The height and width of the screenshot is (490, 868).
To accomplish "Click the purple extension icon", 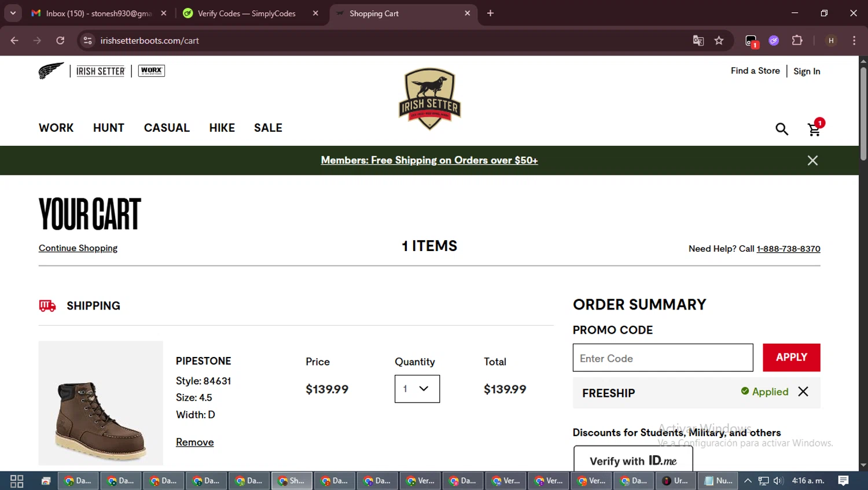I will (774, 40).
